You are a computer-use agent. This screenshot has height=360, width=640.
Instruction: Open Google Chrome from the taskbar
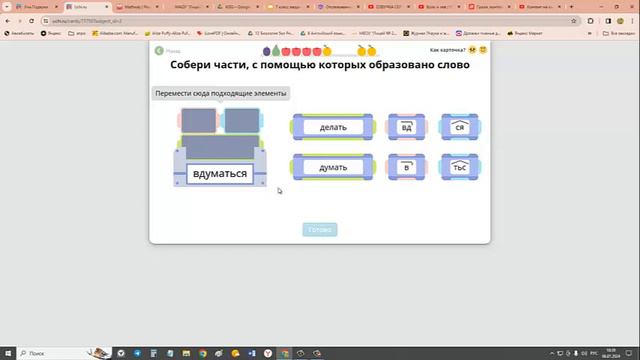[202, 353]
